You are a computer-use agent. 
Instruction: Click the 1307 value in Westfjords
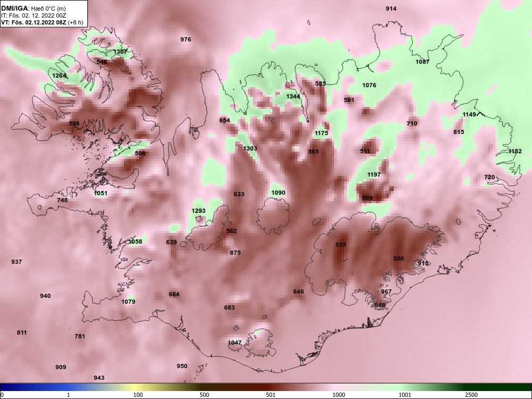click(x=120, y=52)
